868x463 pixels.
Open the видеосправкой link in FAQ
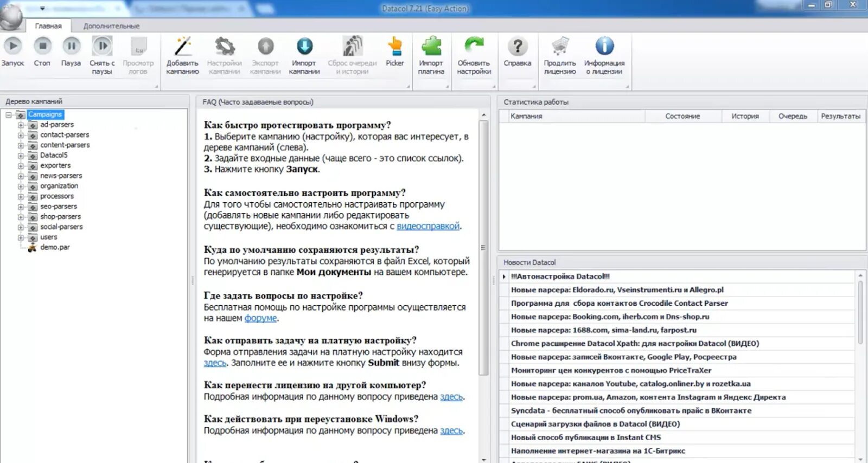428,226
